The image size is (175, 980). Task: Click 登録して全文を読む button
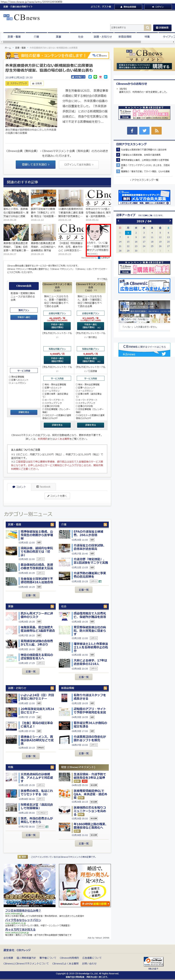[x=35, y=164]
